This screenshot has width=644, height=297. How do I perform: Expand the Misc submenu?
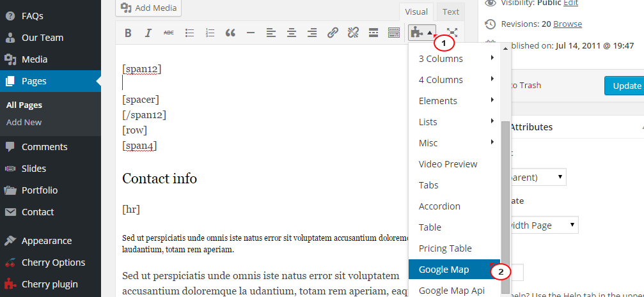455,143
